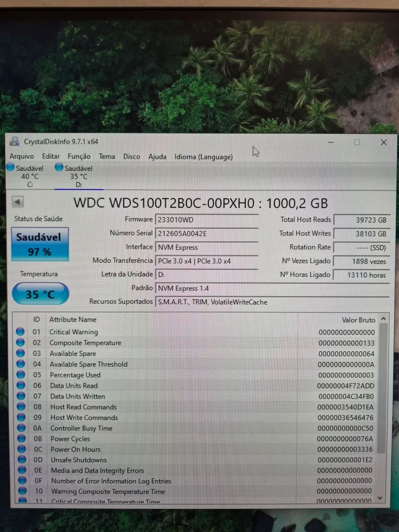Click the Letra da Unidade field
399x532 pixels.
[207, 275]
